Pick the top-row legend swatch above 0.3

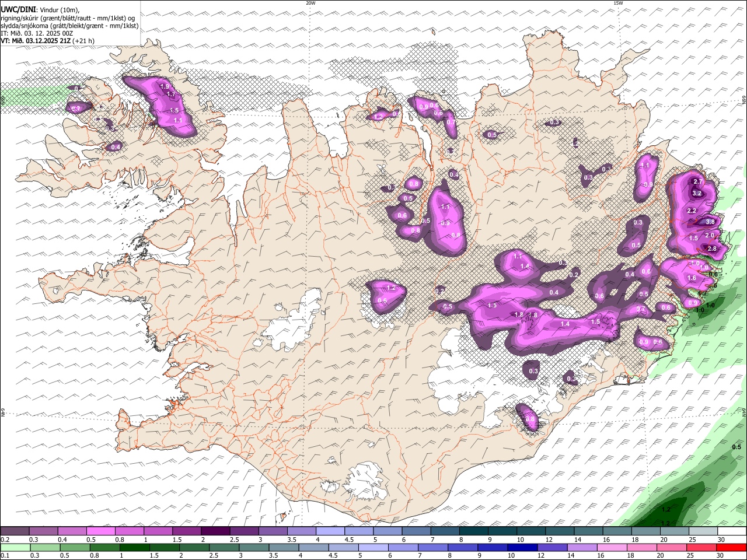[x=43, y=531]
